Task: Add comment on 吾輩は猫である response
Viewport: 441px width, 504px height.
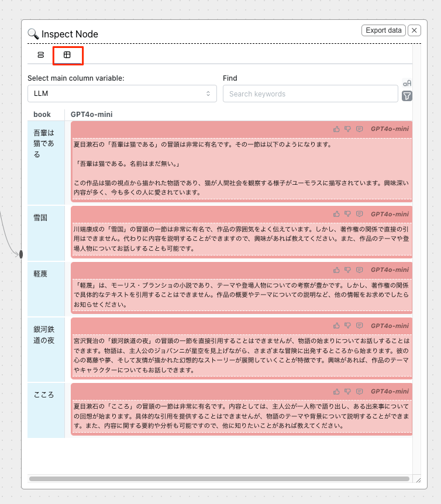Action: coord(359,129)
